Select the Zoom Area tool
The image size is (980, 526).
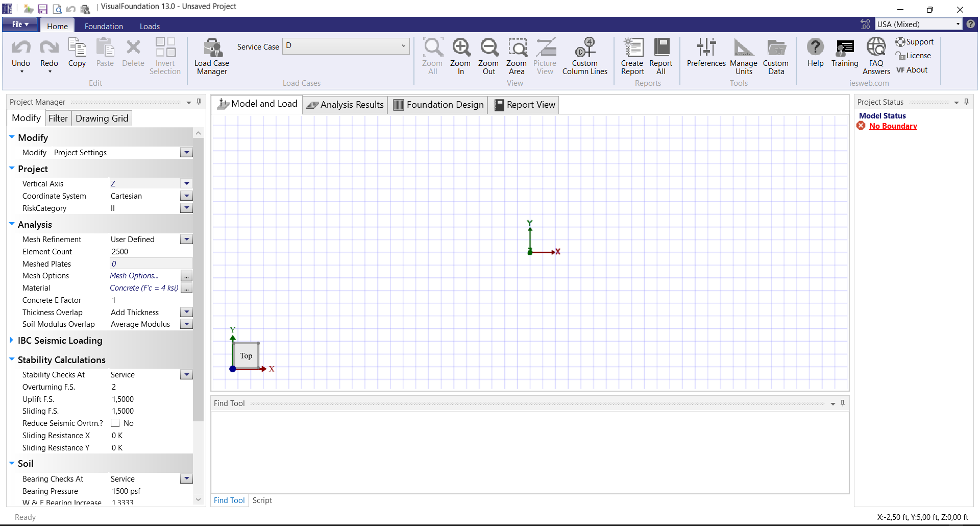point(517,56)
